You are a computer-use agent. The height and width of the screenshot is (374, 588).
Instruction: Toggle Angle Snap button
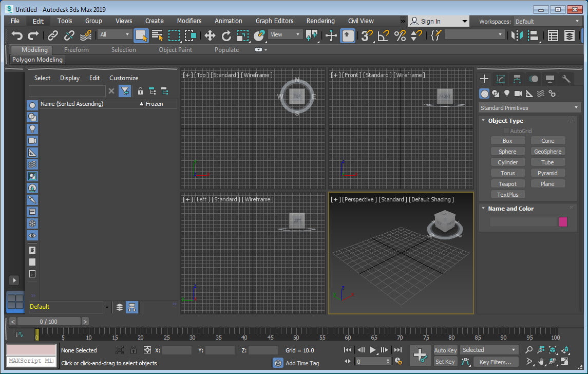383,35
